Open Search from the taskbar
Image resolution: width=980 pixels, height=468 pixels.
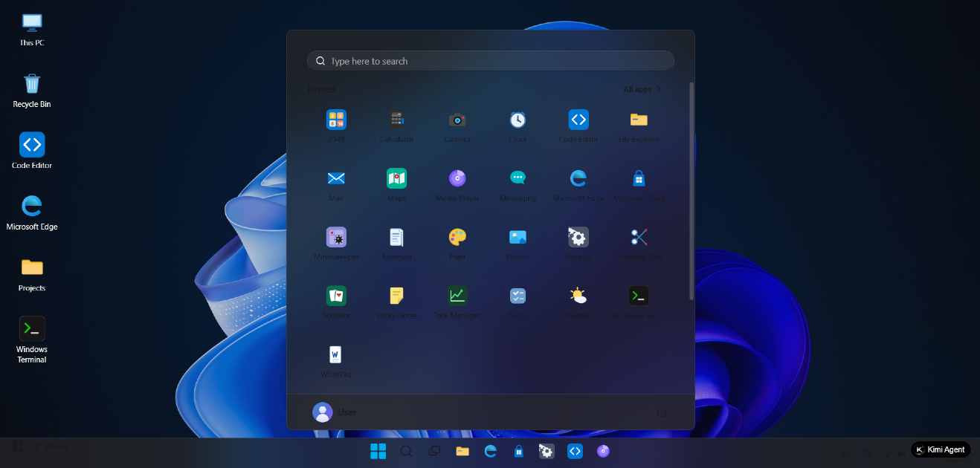click(406, 451)
